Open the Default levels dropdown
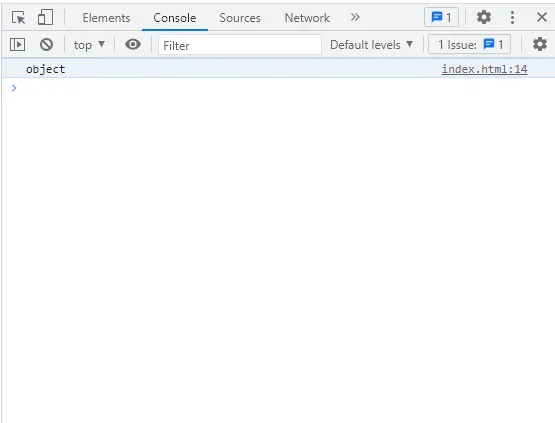555x423 pixels. click(371, 45)
